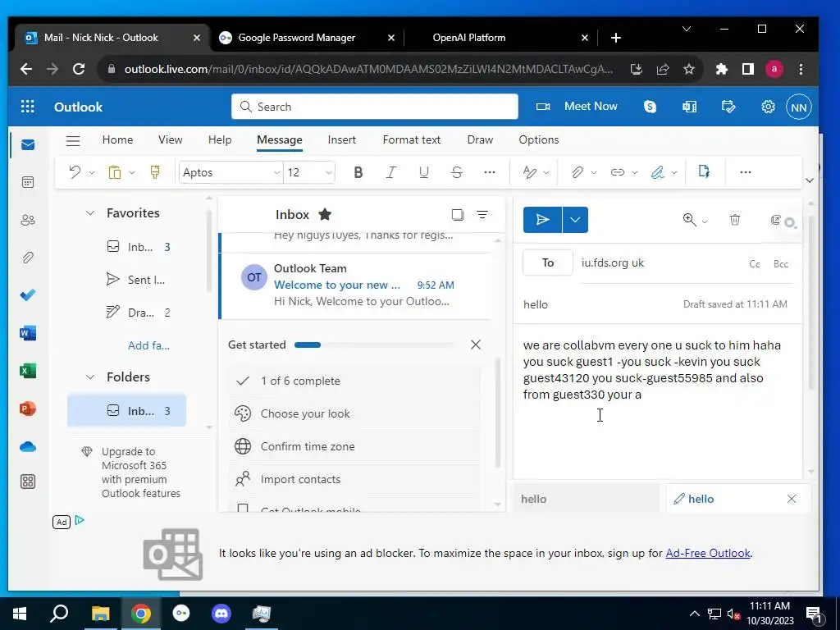Open Outlook Settings gear
Screen dimensions: 840x630
[768, 107]
